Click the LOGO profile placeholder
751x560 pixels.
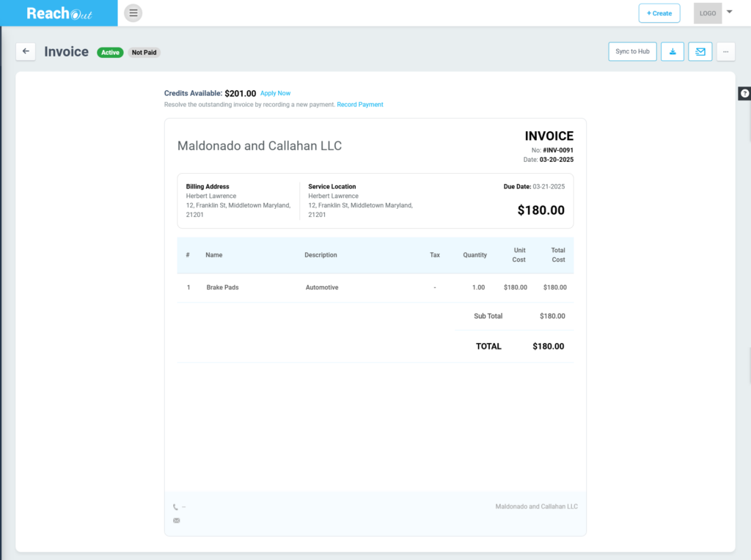708,13
